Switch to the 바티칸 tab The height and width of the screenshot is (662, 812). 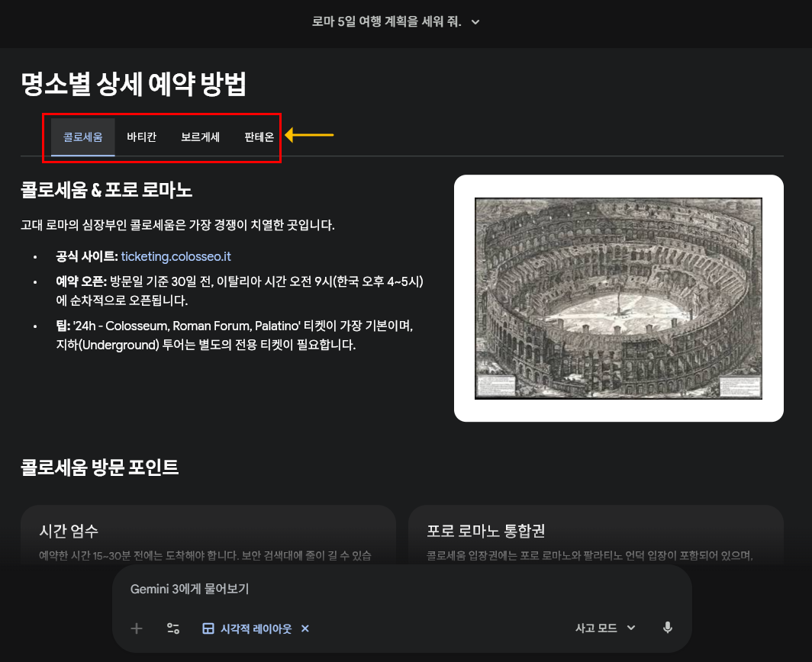point(141,137)
